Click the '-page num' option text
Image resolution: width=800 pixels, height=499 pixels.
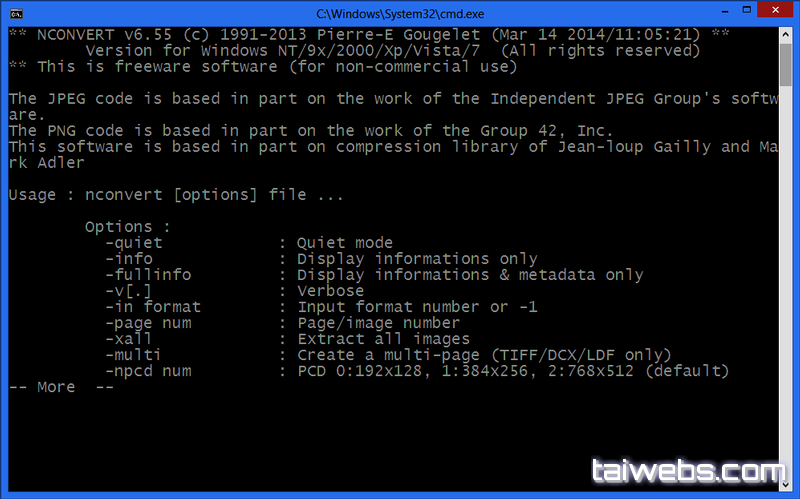[x=148, y=323]
